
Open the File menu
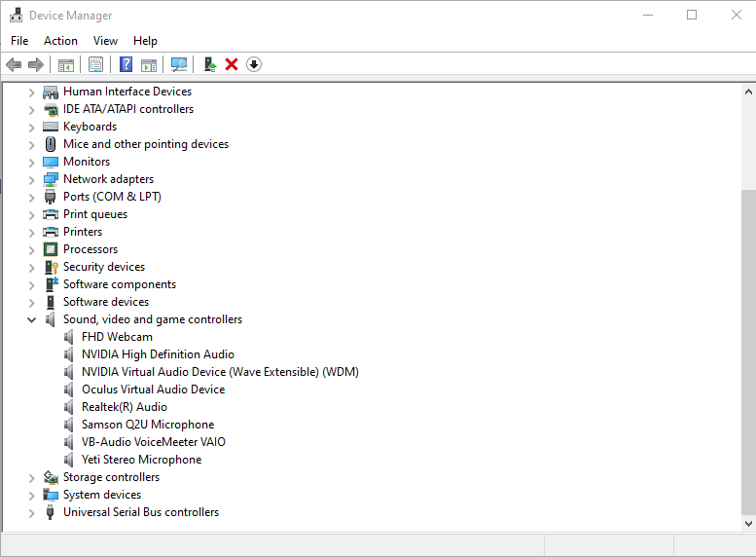(19, 41)
